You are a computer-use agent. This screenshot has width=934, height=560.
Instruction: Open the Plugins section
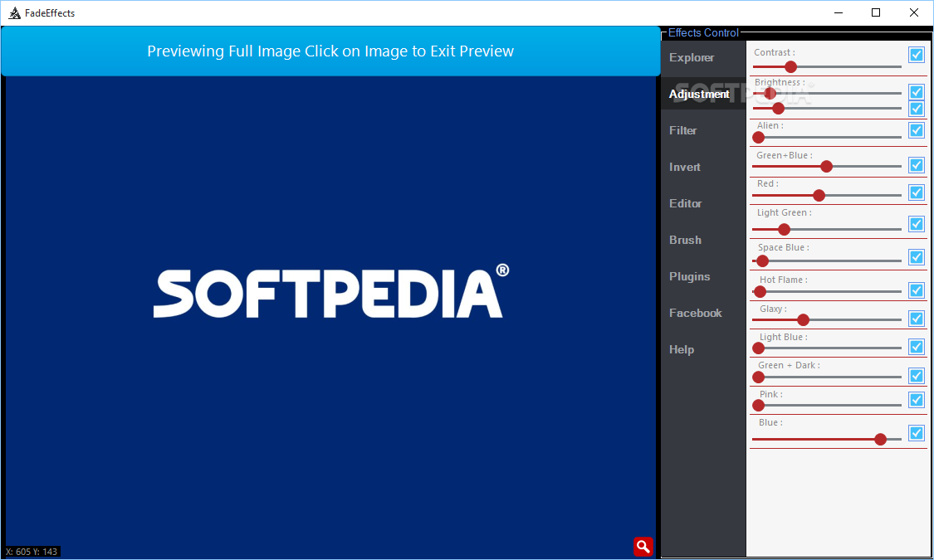pos(689,277)
